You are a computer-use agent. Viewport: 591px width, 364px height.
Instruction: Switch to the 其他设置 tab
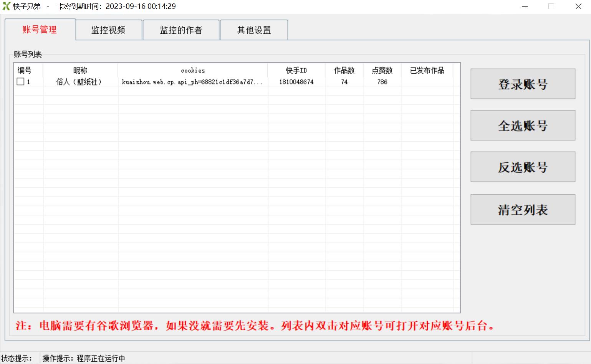[254, 30]
